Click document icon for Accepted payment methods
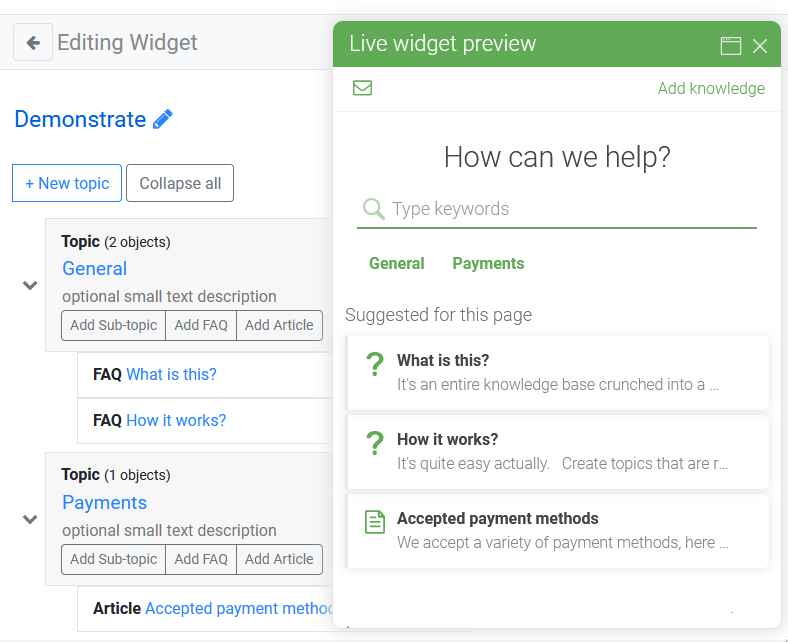This screenshot has height=642, width=788. point(375,522)
